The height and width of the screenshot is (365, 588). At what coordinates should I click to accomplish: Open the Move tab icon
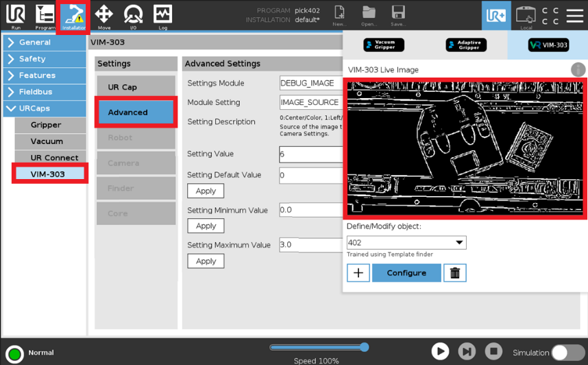click(104, 16)
